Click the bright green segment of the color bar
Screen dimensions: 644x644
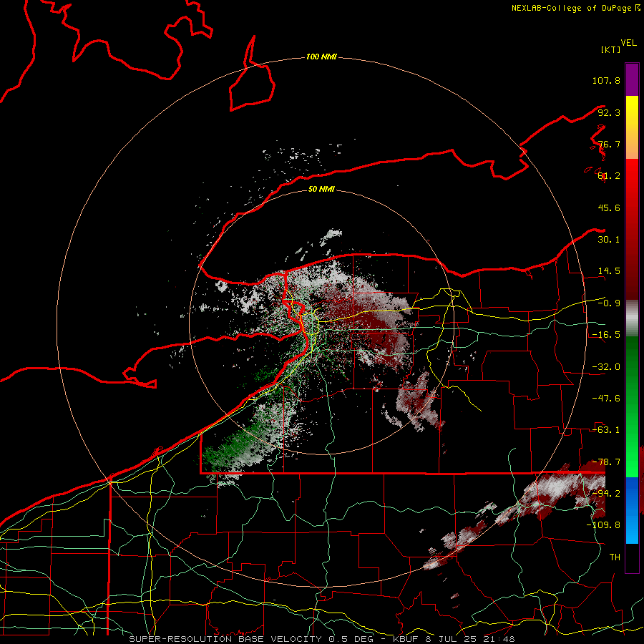tap(632, 406)
